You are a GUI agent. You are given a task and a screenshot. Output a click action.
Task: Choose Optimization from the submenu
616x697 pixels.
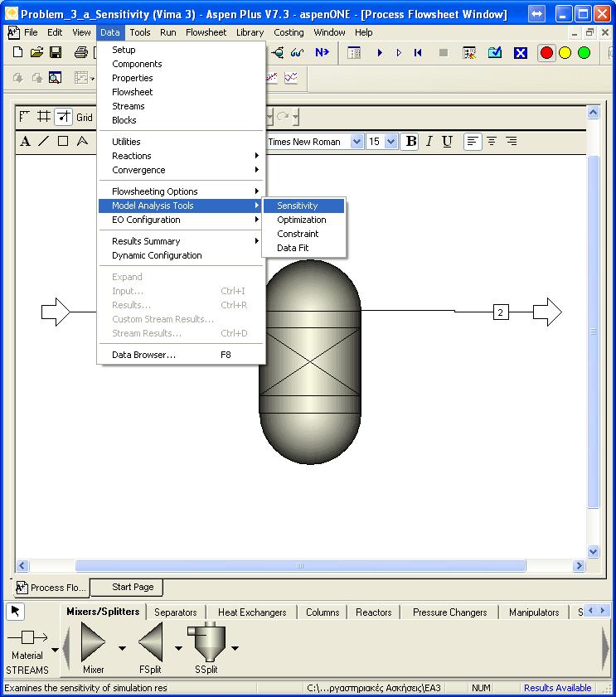click(x=303, y=220)
